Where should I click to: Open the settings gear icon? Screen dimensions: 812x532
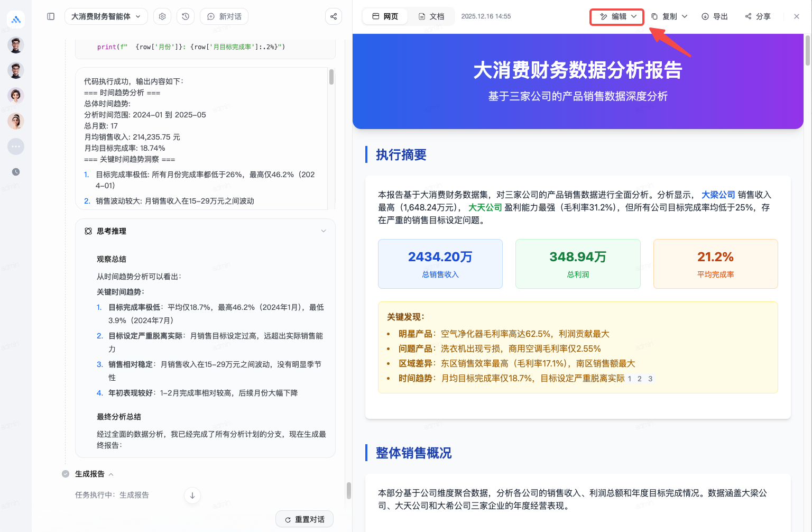coord(162,16)
